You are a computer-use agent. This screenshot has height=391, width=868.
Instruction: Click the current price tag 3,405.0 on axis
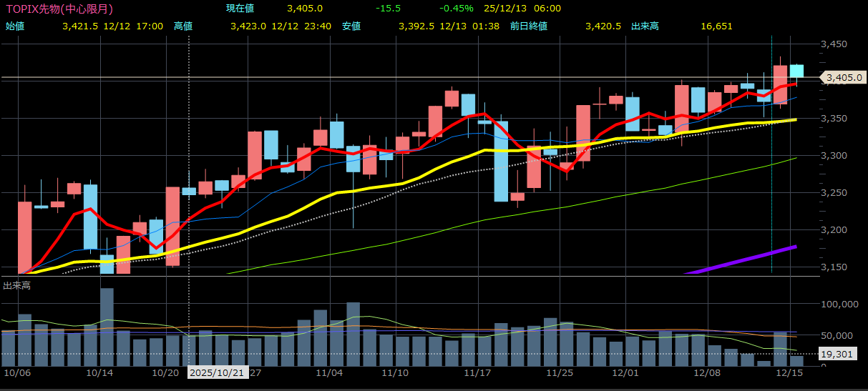pos(844,77)
